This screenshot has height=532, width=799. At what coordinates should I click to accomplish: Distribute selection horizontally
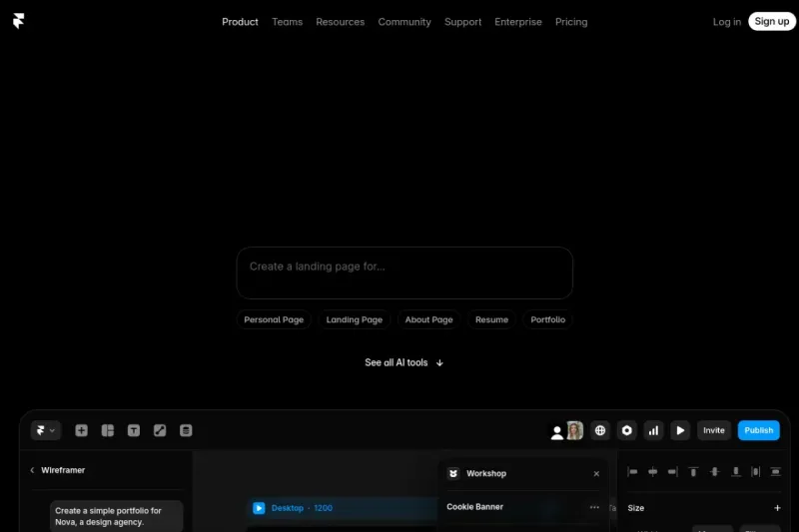[x=756, y=472]
